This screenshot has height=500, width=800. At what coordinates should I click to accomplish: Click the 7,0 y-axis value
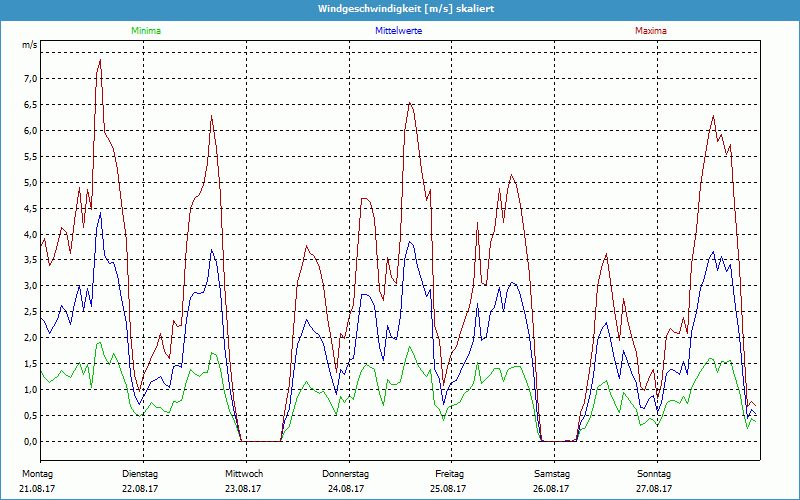[x=31, y=79]
